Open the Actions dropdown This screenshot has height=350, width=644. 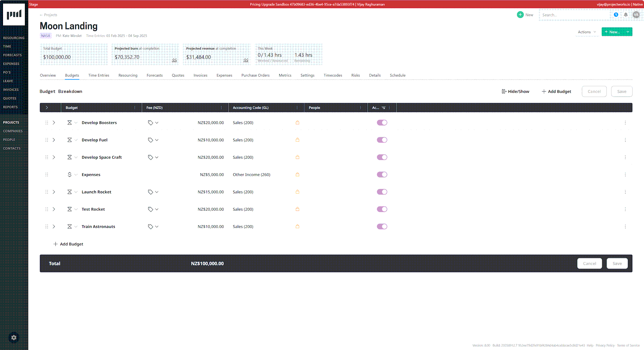[x=586, y=32]
